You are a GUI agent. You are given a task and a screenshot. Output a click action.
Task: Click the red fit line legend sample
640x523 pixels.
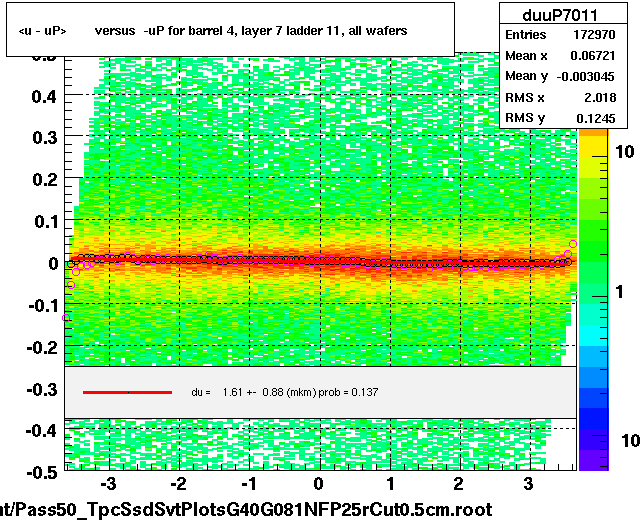coord(127,392)
